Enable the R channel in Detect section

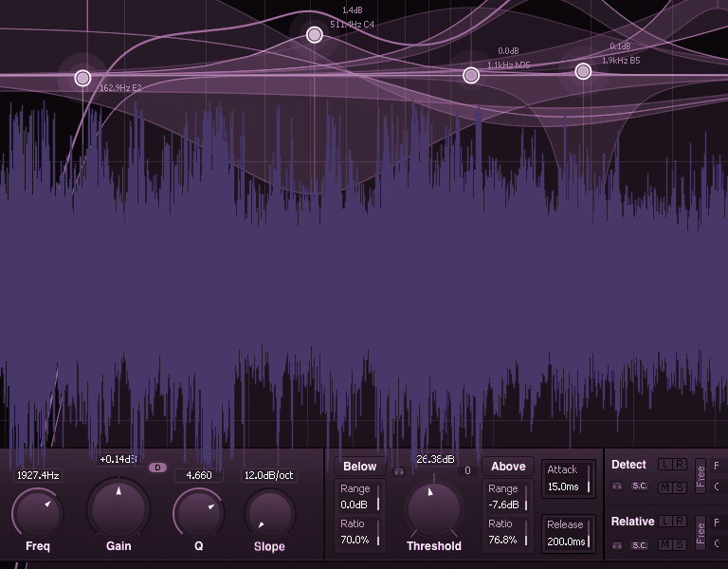pos(680,464)
